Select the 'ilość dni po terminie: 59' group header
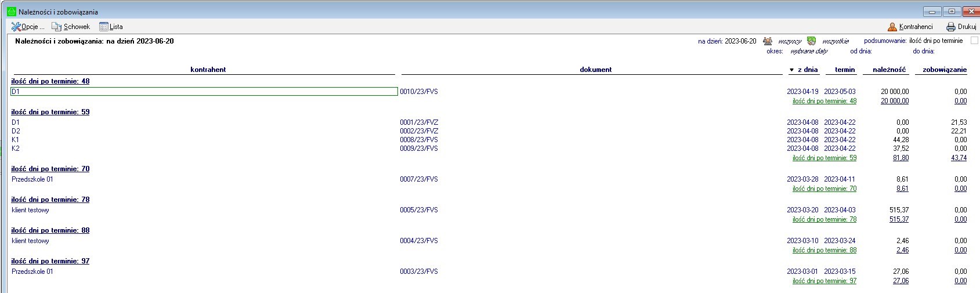 pyautogui.click(x=50, y=112)
